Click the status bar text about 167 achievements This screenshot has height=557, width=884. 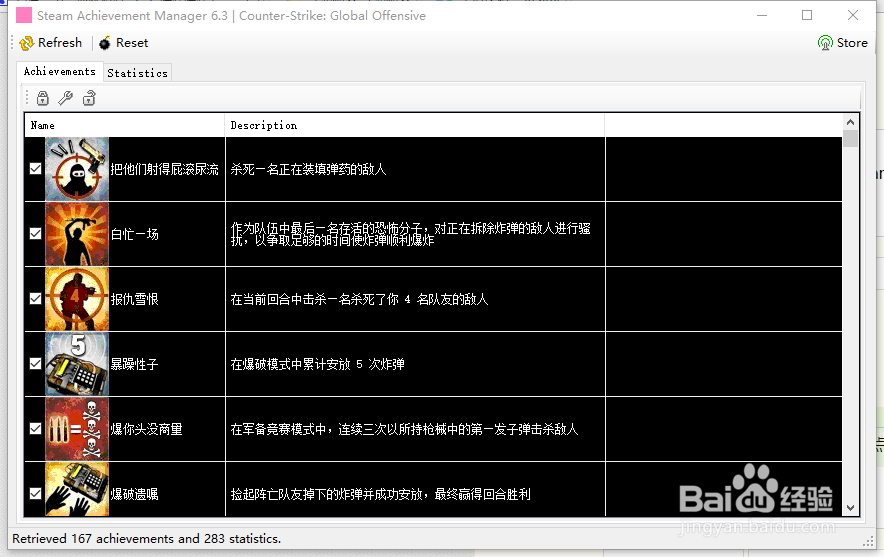147,538
